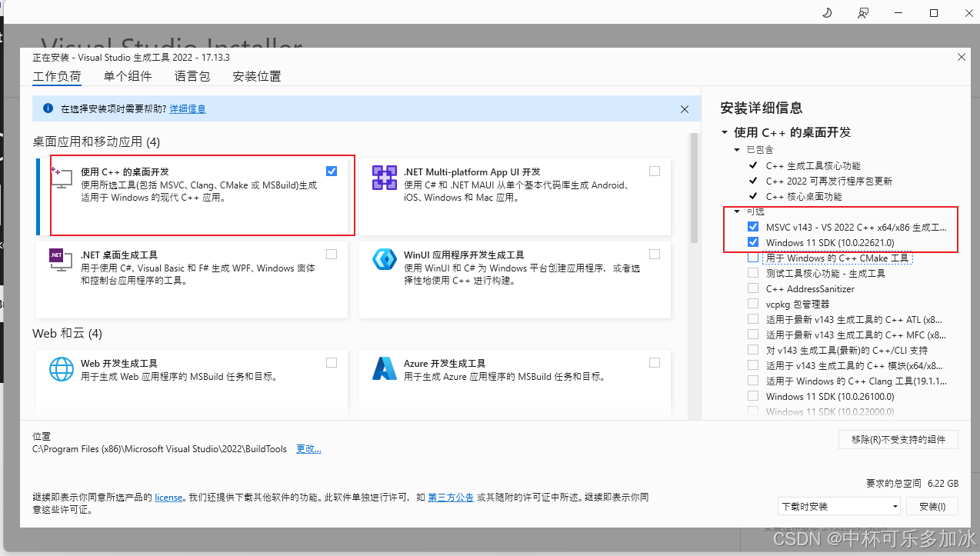Click the .NET Multi-platform App UI icon
Screen dimensions: 980x556
tap(384, 178)
